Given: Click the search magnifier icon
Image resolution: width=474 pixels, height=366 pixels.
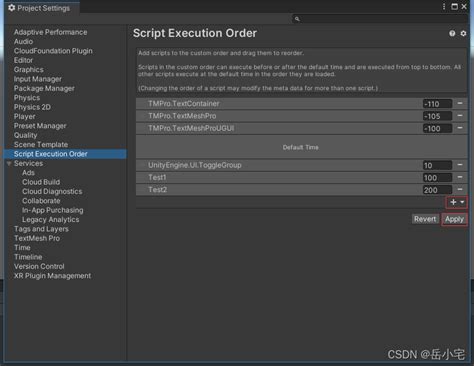Looking at the screenshot, I should pos(297,19).
